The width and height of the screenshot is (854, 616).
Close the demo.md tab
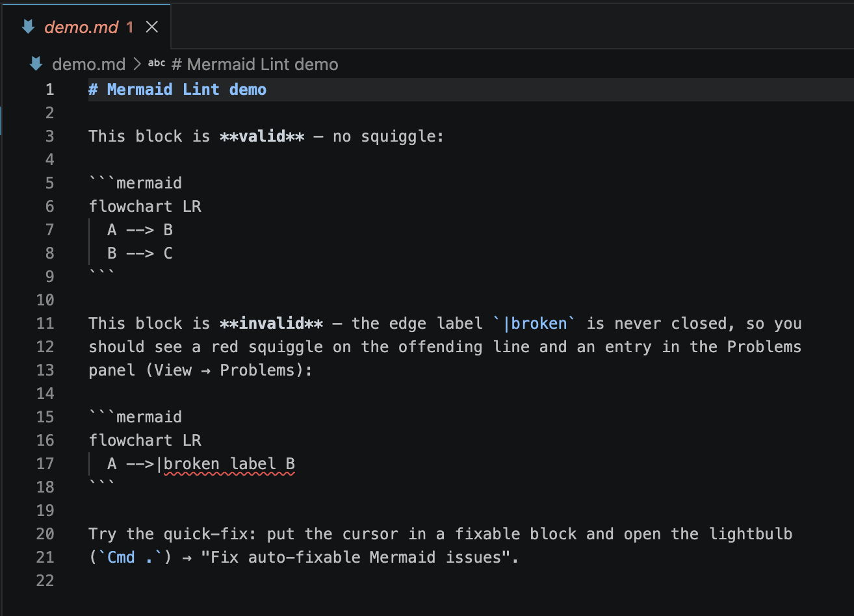pyautogui.click(x=151, y=27)
